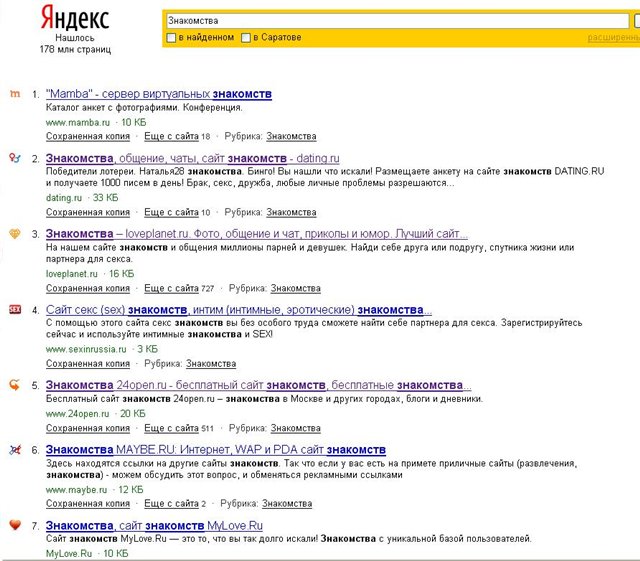
Task: Click the loveplanet diamond favicon beside result 3
Action: click(x=15, y=234)
